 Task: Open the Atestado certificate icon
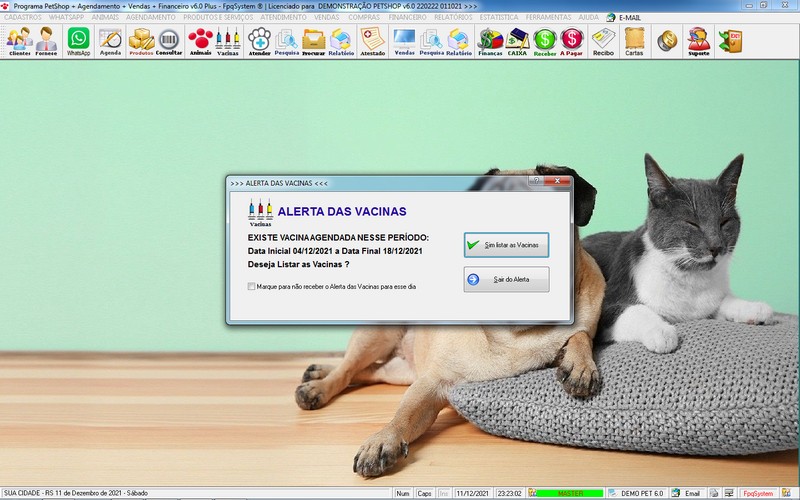(x=372, y=41)
